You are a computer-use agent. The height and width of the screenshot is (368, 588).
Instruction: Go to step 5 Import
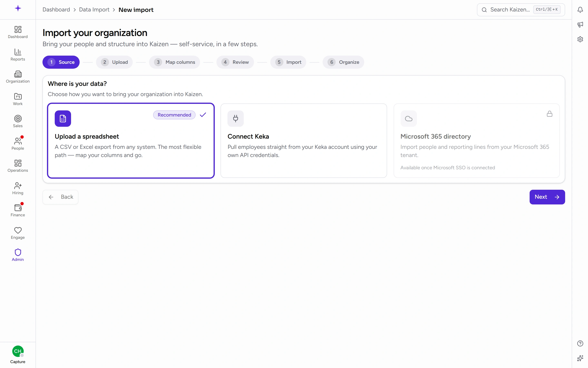288,62
